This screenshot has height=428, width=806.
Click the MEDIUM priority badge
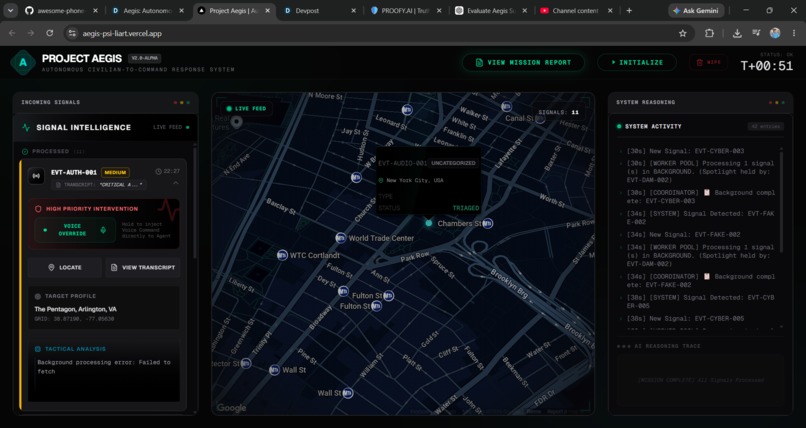115,172
